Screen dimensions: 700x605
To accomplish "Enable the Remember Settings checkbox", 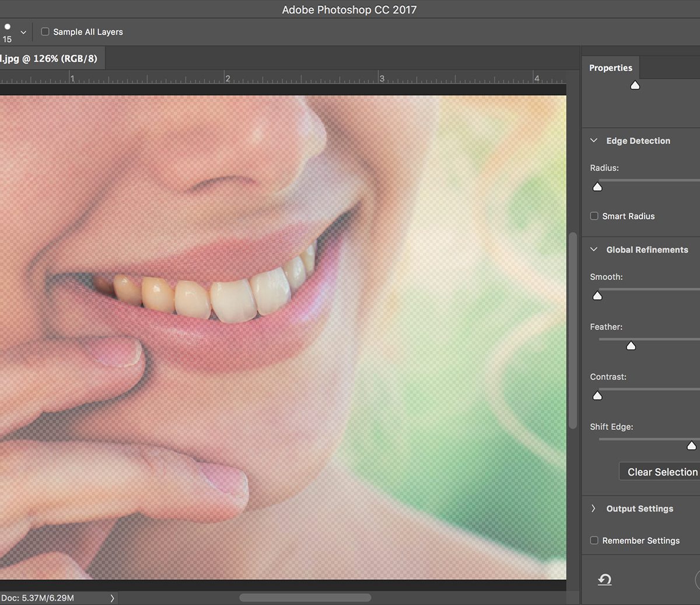I will point(594,540).
